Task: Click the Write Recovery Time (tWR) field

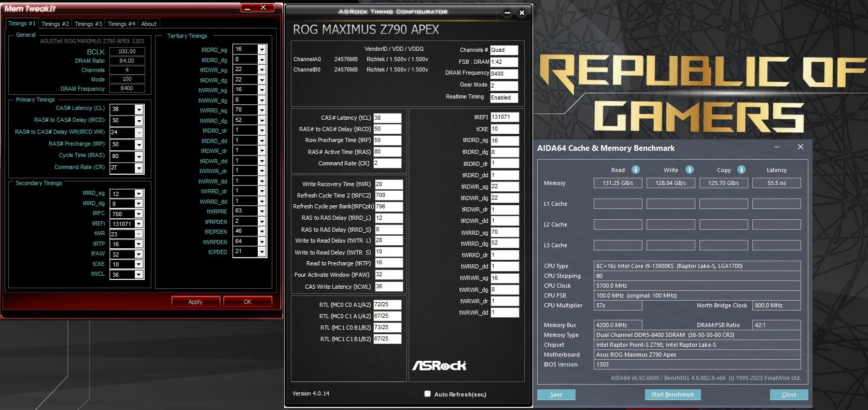Action: 388,184
